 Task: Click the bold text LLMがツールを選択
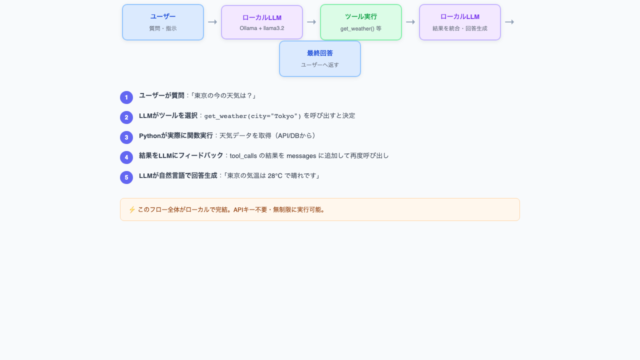tap(168, 116)
